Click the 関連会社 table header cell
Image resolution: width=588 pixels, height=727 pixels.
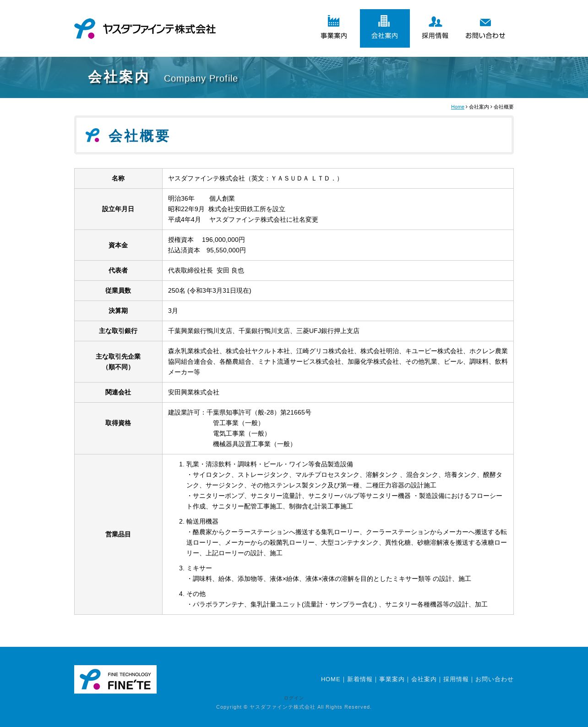point(118,393)
